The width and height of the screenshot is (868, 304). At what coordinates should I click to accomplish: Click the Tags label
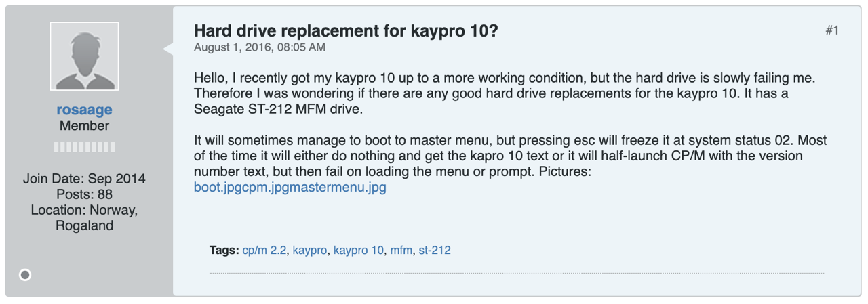pos(224,250)
